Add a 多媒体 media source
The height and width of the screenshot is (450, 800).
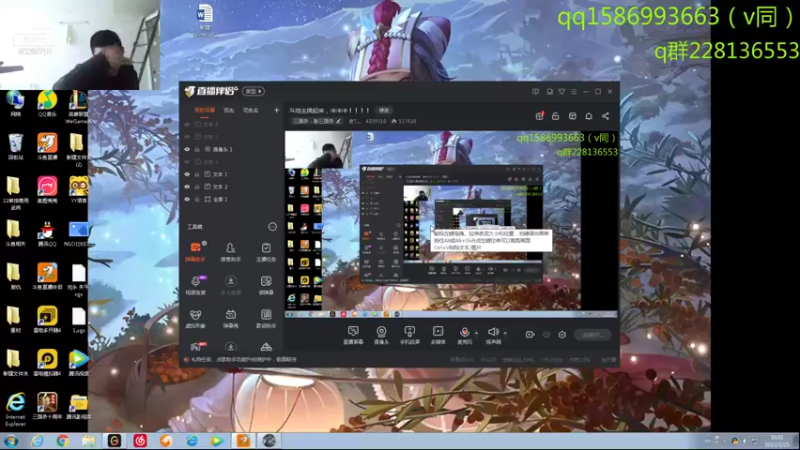coord(438,335)
